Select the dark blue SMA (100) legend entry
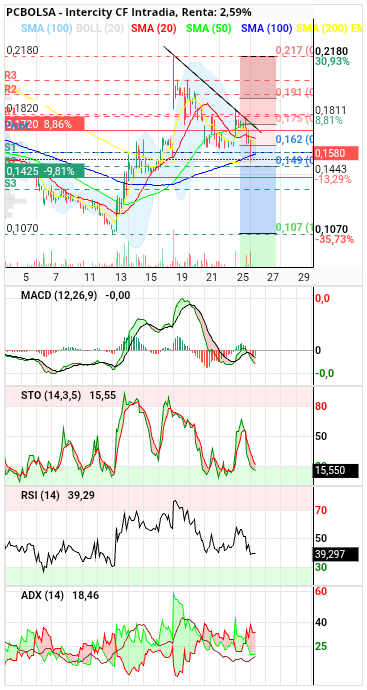367x690 pixels. tap(267, 29)
